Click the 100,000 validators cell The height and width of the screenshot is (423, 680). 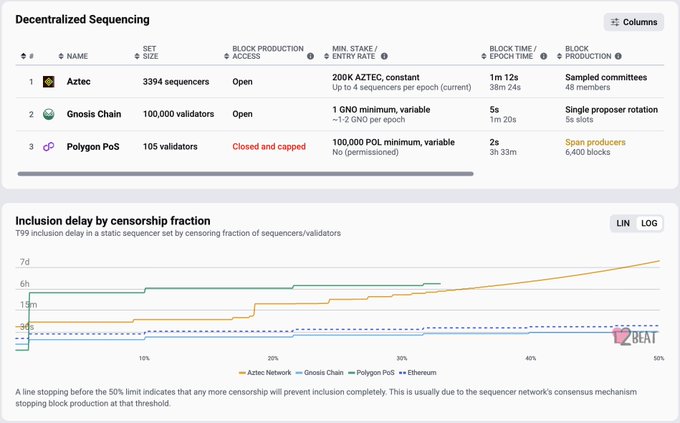click(x=179, y=114)
